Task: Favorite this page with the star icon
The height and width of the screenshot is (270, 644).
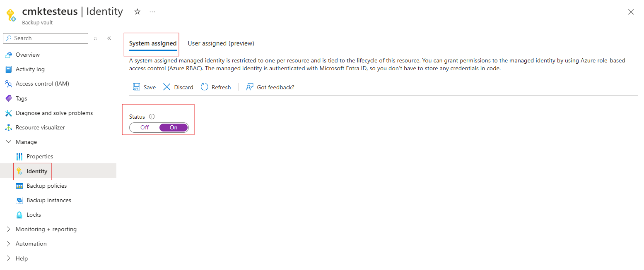Action: (x=137, y=12)
